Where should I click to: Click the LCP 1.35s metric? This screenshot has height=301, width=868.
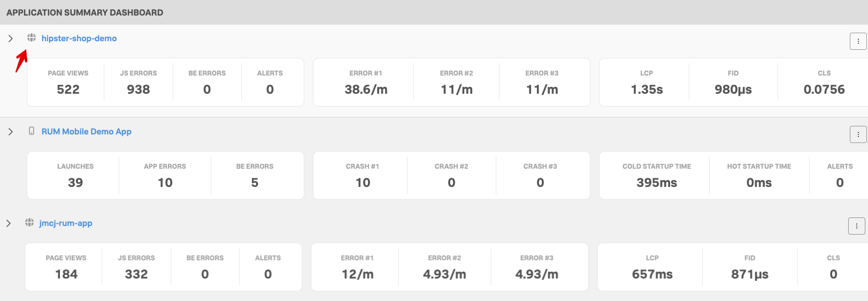pyautogui.click(x=647, y=82)
